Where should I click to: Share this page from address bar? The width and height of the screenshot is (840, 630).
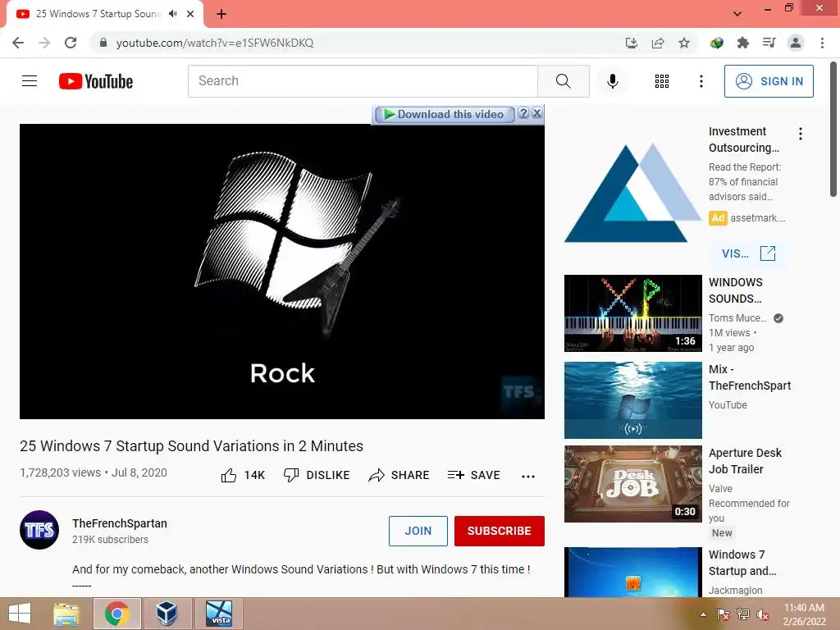(x=658, y=43)
